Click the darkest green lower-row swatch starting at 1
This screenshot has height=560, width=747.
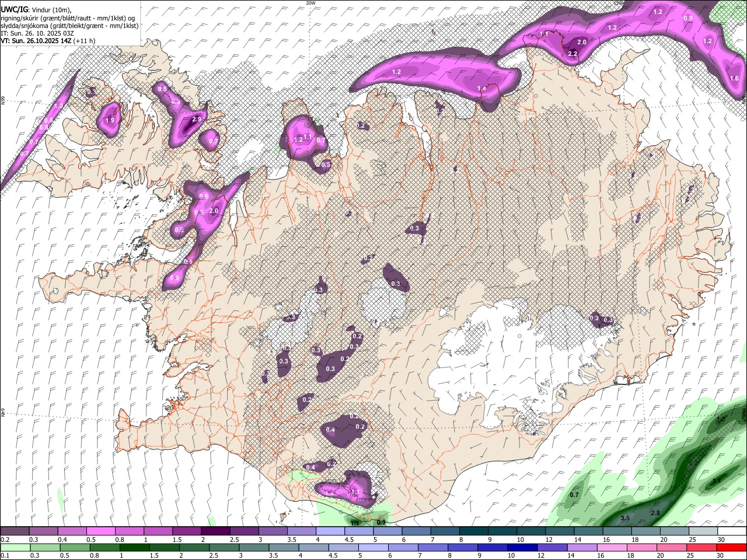point(135,547)
